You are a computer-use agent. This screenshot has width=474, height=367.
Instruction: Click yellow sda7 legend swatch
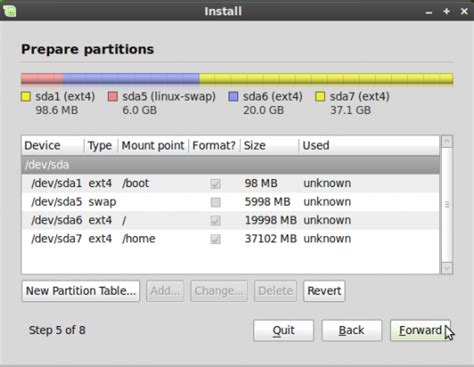(320, 97)
